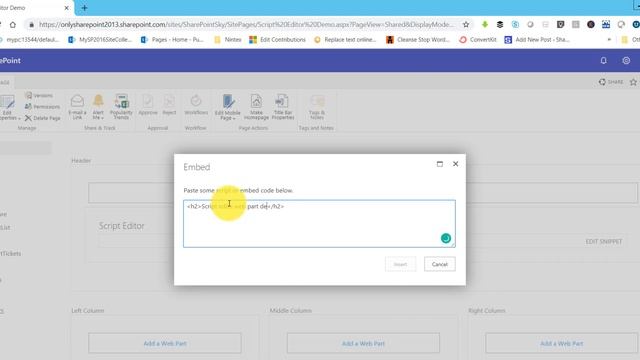Open the Add New Post bookmark
Viewport: 640px width, 360px height.
(537, 40)
